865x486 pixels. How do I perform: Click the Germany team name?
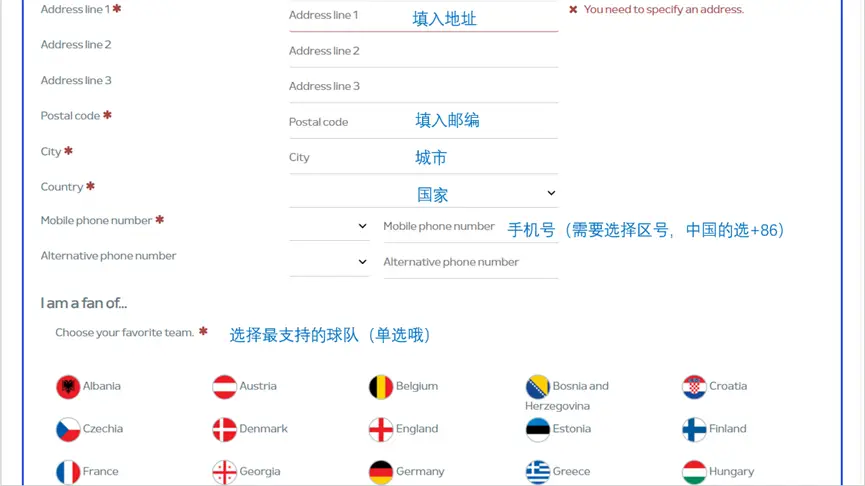pyautogui.click(x=420, y=472)
